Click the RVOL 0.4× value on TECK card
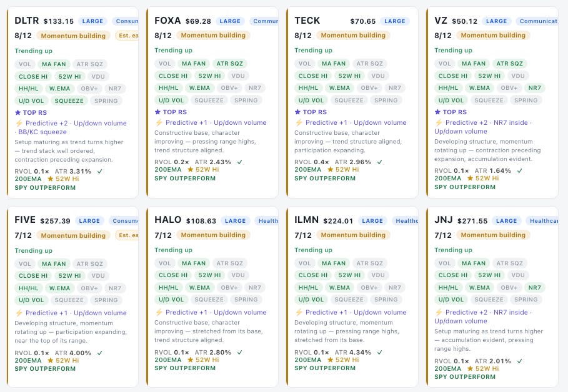 (x=312, y=162)
